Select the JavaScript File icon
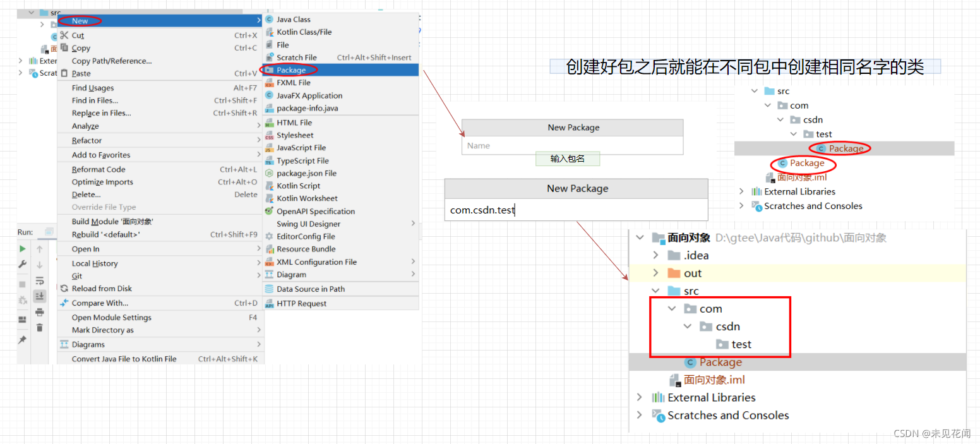 coord(270,148)
